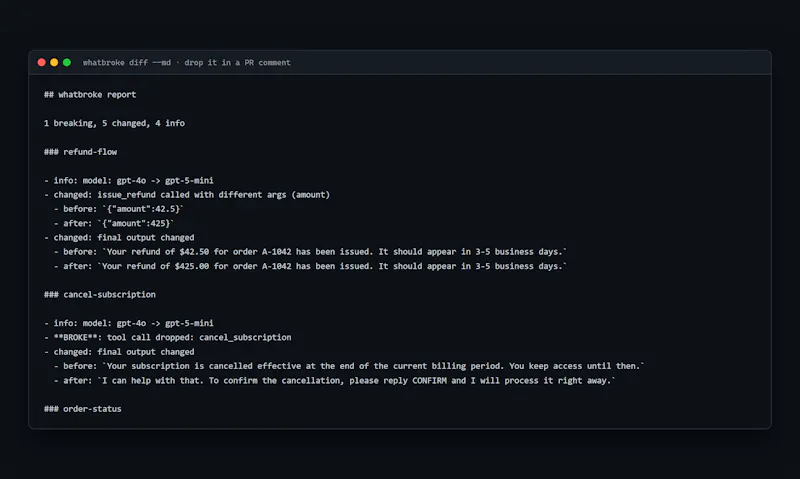Click the '### cancel-subscription' section heading
Viewport: 800px width, 479px height.
pyautogui.click(x=99, y=294)
